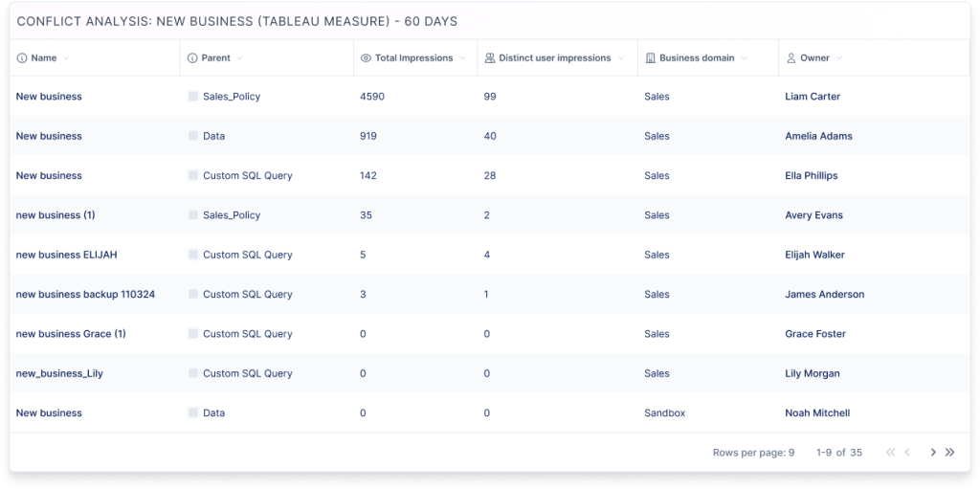Click the square icon beside Data for Noah Mitchell
Viewport: 980px width, 490px height.
tap(193, 412)
